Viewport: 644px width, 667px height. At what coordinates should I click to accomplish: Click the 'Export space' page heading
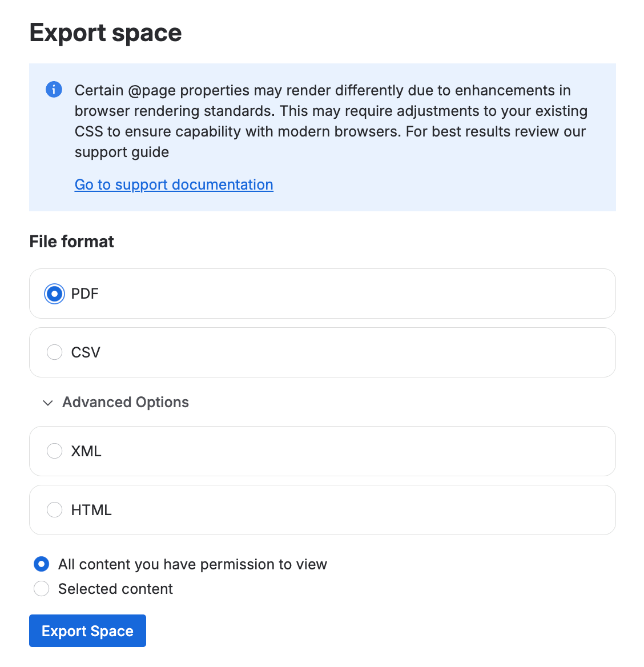click(105, 33)
